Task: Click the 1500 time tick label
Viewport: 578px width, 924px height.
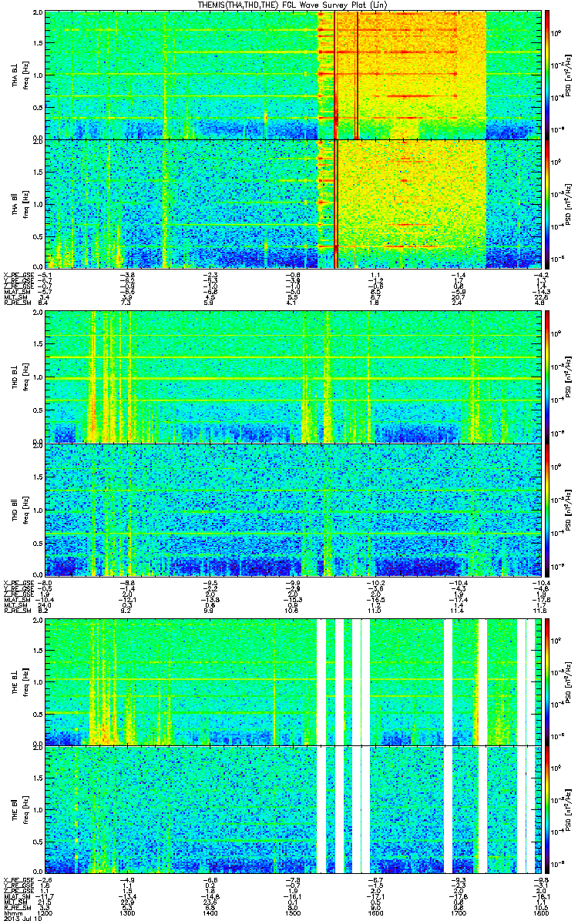Action: click(x=293, y=913)
